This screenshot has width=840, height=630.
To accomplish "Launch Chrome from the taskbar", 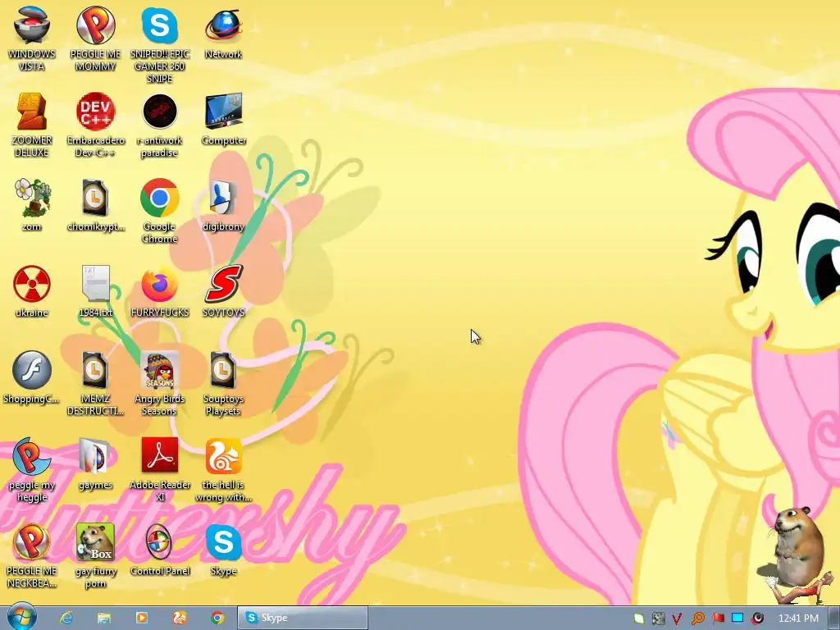I will coord(217,618).
